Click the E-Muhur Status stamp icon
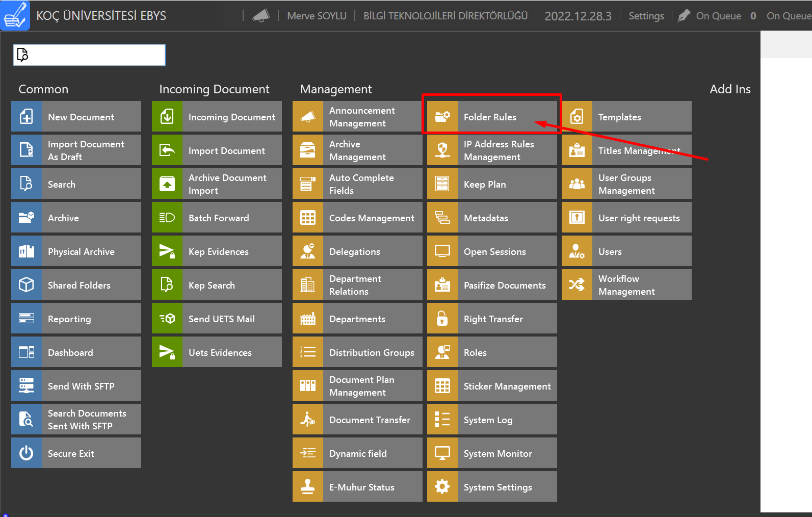The width and height of the screenshot is (812, 517). click(307, 487)
